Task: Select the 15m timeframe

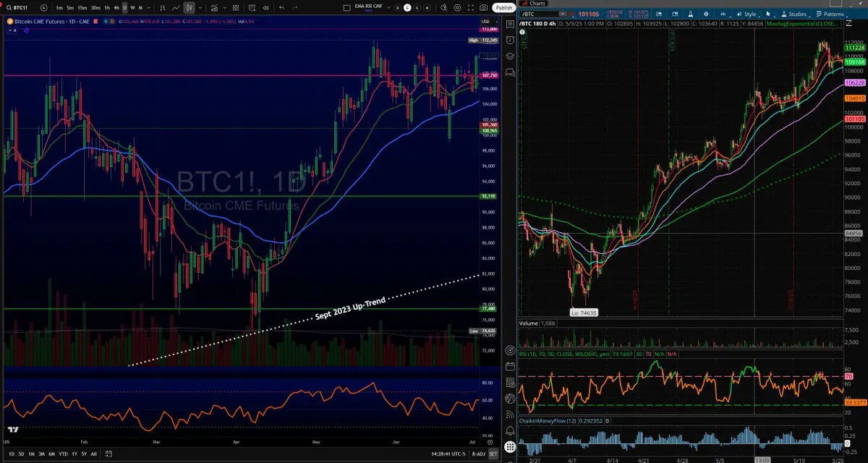Action: tap(82, 7)
